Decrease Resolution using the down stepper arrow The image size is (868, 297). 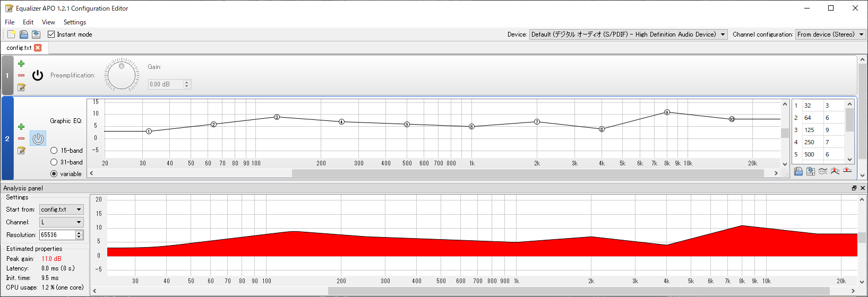point(79,237)
